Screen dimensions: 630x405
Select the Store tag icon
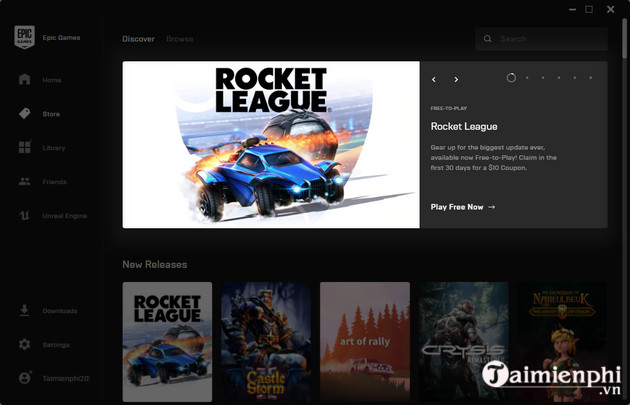pos(25,114)
